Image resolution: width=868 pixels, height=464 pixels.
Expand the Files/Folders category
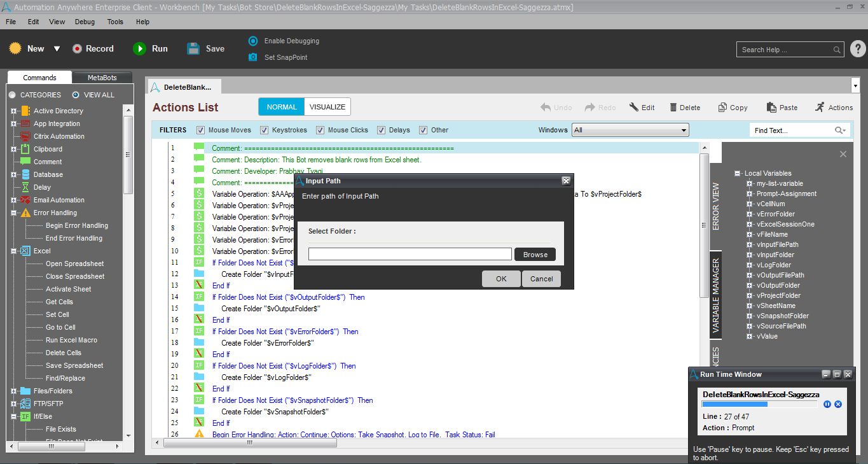pos(13,391)
